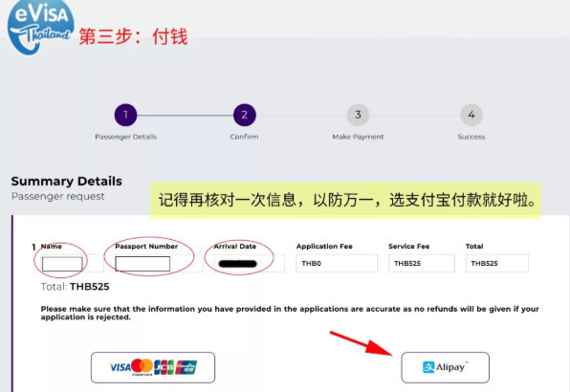Click the Passport Number field
This screenshot has height=392, width=570.
[142, 264]
